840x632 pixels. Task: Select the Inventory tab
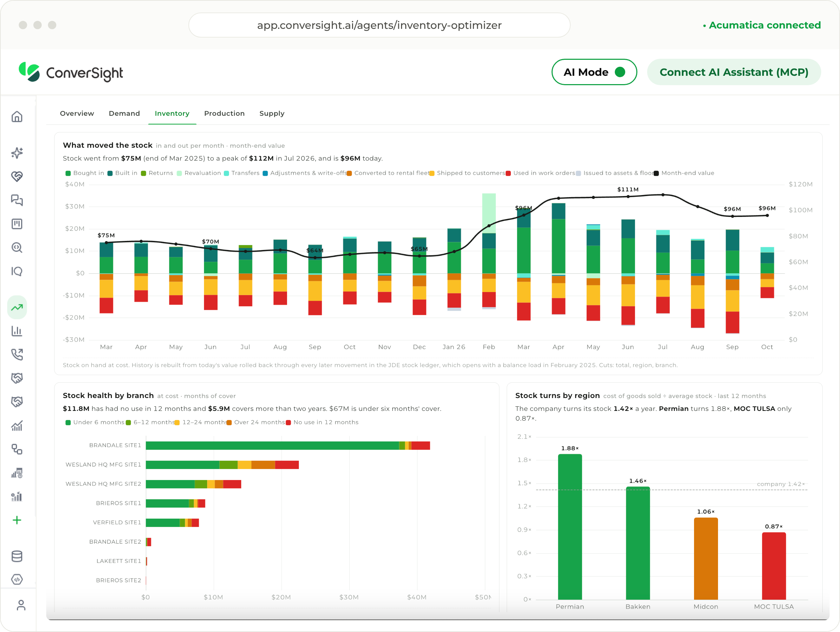pyautogui.click(x=172, y=114)
